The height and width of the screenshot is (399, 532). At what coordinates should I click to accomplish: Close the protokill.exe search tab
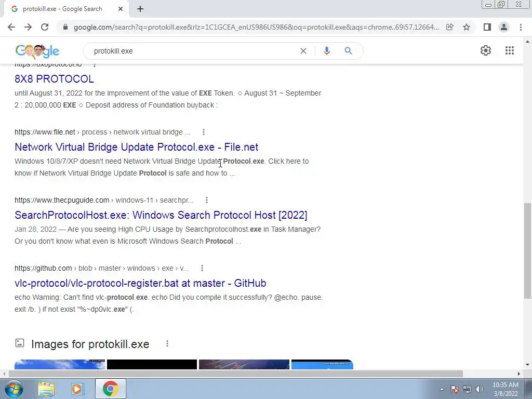(121, 9)
